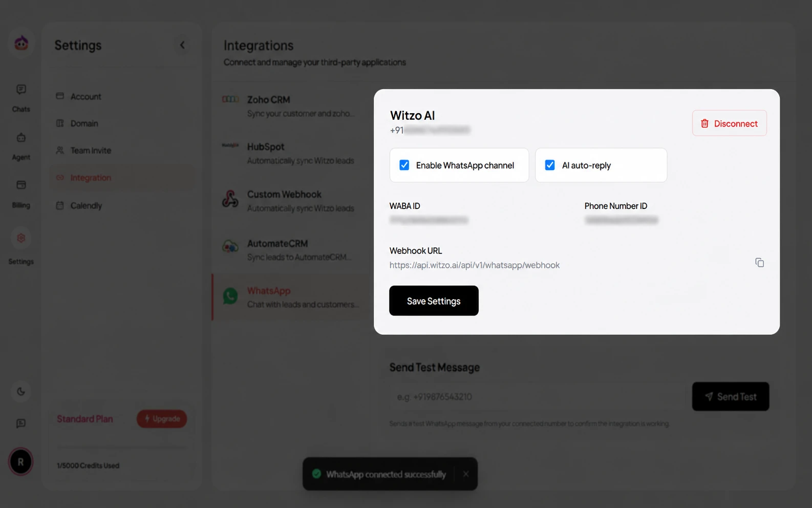Select Custom Webhook integration
812x508 pixels.
(x=290, y=201)
